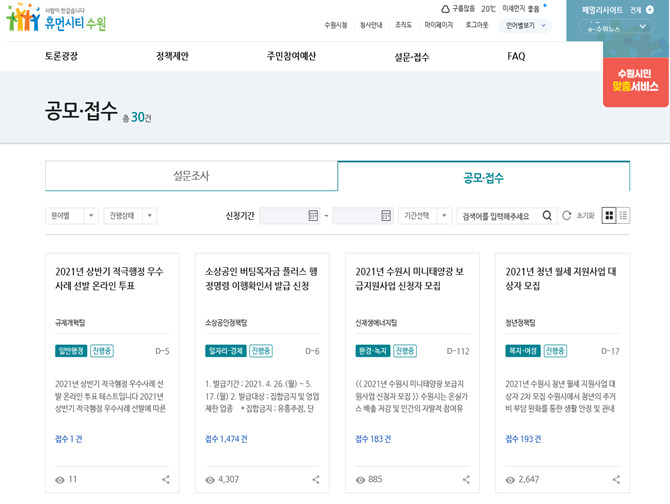Image resolution: width=670 pixels, height=504 pixels.
Task: Share the 미니태양광 card
Action: tap(466, 480)
